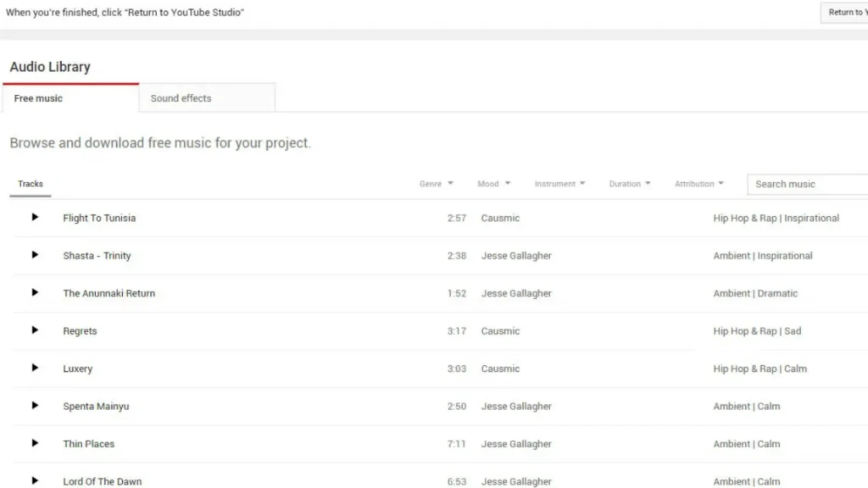Play the track Shasta - Trinity
The image size is (868, 488).
pyautogui.click(x=33, y=255)
